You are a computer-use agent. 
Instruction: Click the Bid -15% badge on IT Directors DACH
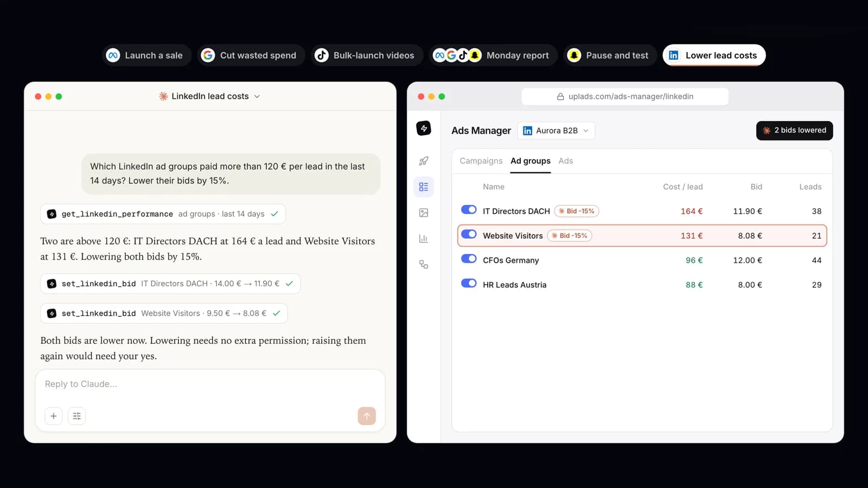click(x=577, y=211)
